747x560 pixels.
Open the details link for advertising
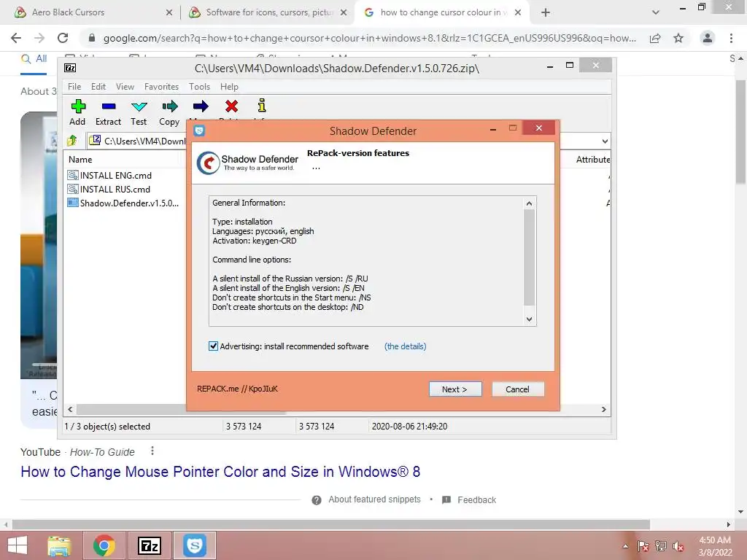[x=405, y=346]
